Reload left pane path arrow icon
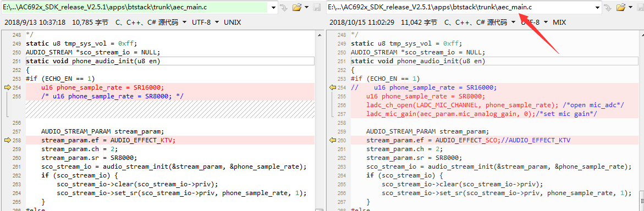 coord(283,7)
